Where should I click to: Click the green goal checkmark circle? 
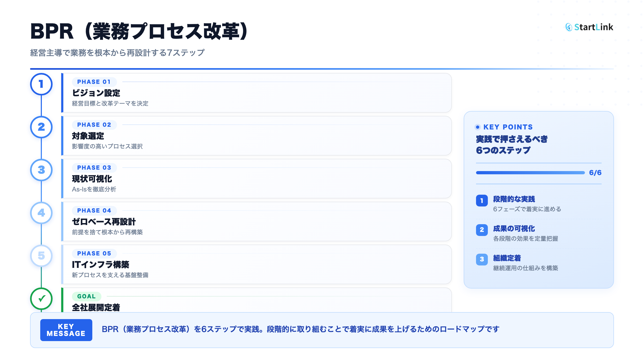(x=41, y=299)
